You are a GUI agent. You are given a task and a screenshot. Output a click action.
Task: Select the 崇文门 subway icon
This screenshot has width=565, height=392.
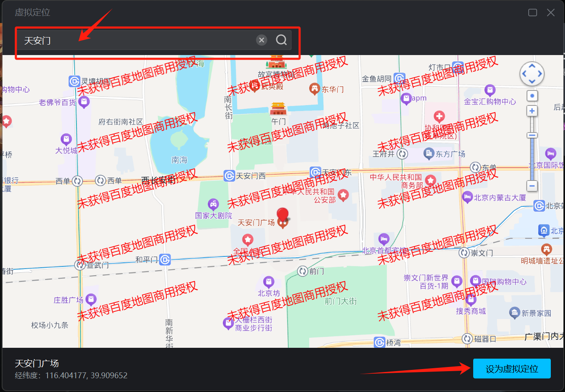point(464,252)
